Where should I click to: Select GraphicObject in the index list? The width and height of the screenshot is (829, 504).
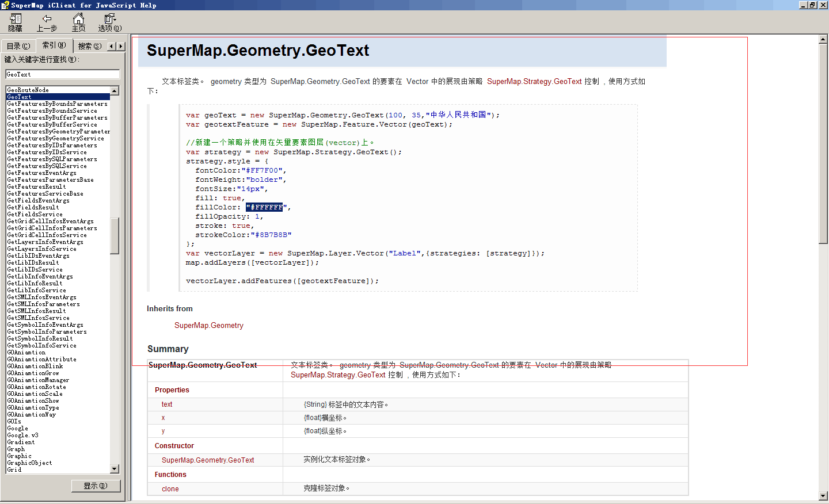[x=29, y=463]
